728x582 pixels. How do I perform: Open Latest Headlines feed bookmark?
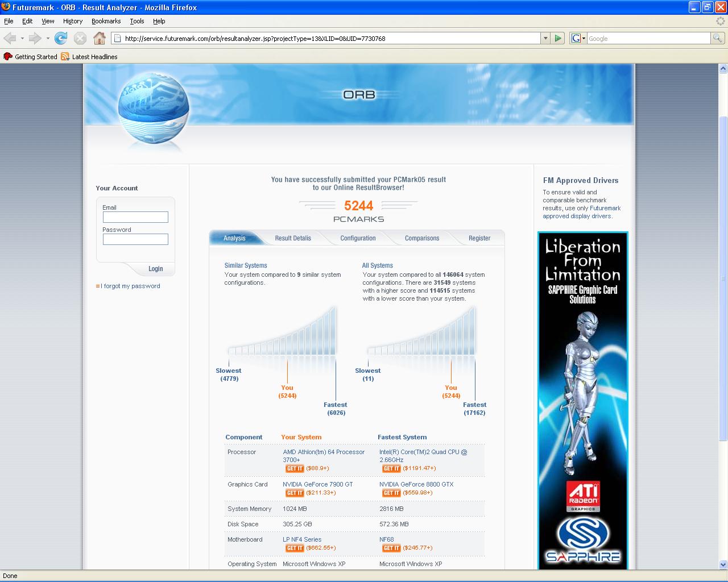coord(89,57)
